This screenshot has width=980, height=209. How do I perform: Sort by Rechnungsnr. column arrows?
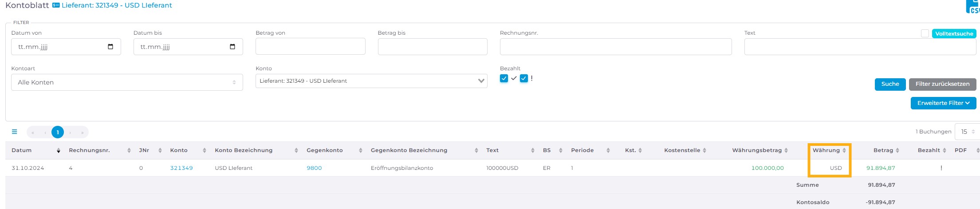(x=129, y=150)
